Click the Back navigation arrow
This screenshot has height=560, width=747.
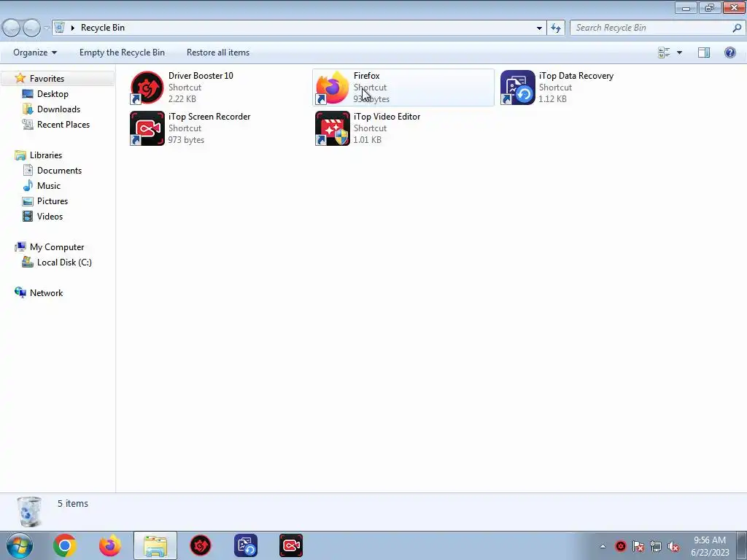click(x=12, y=28)
